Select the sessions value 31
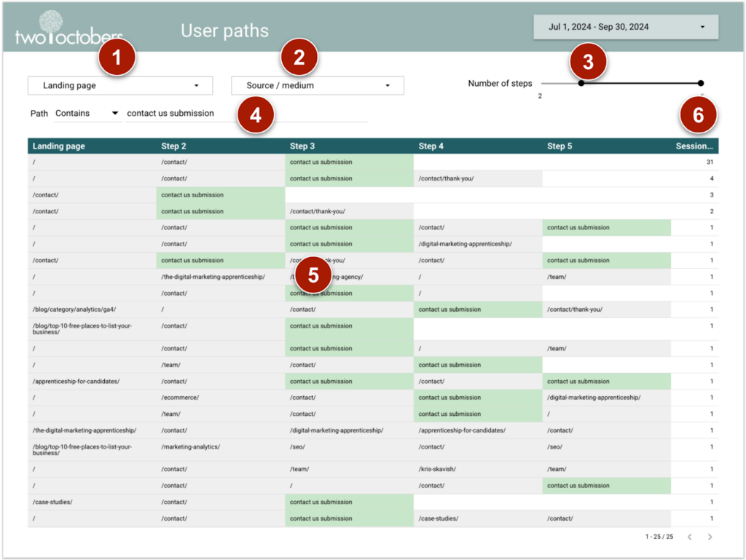The image size is (746, 560). 710,162
